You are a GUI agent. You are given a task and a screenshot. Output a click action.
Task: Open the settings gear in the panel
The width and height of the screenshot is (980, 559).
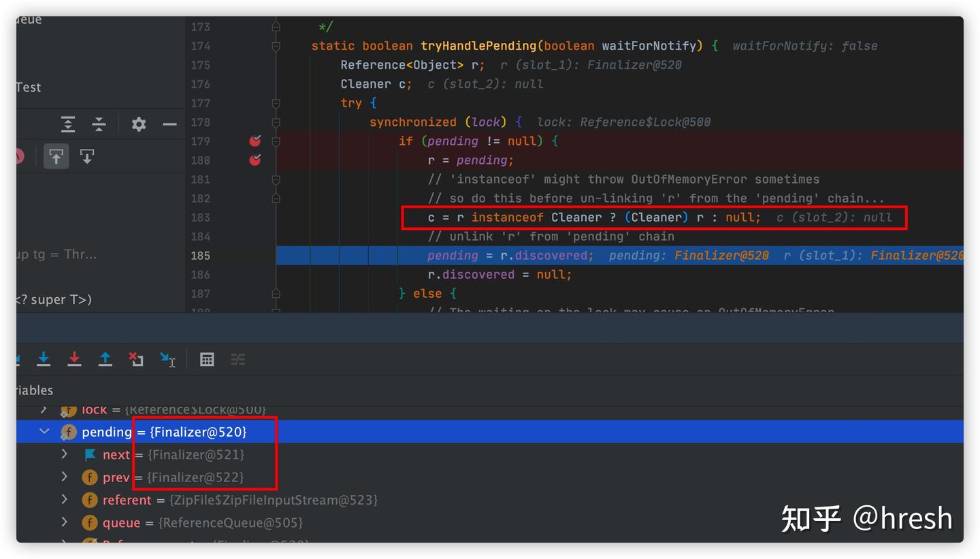click(139, 124)
